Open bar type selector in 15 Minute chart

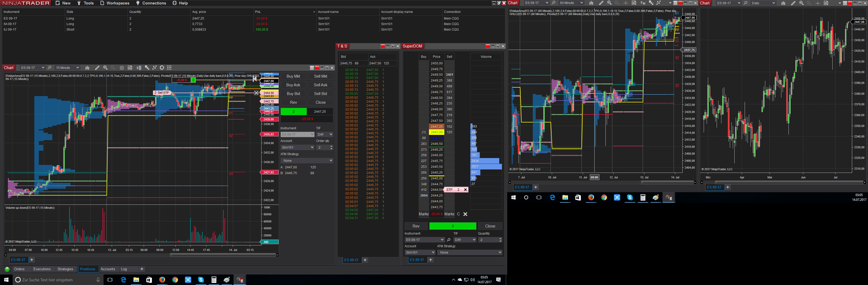coord(87,68)
